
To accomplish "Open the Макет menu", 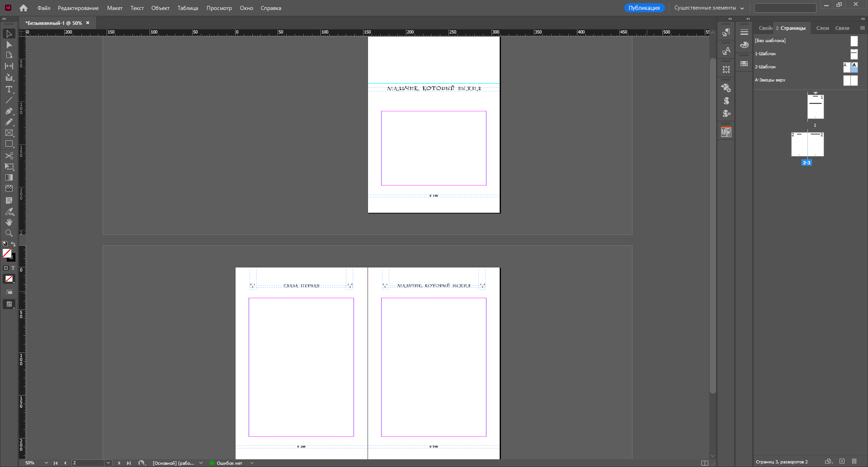I will 114,8.
